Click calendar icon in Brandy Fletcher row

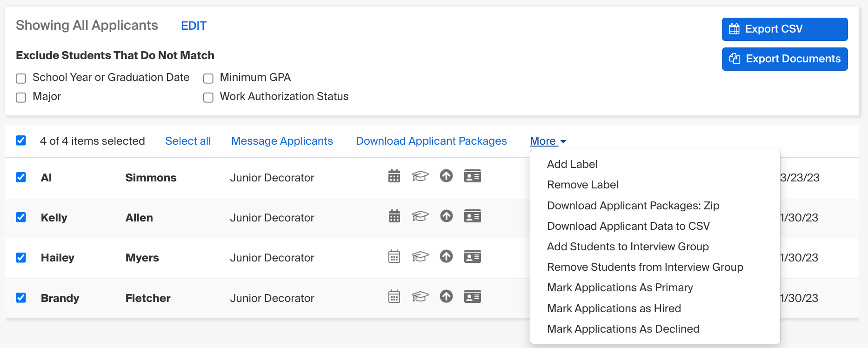pyautogui.click(x=394, y=296)
